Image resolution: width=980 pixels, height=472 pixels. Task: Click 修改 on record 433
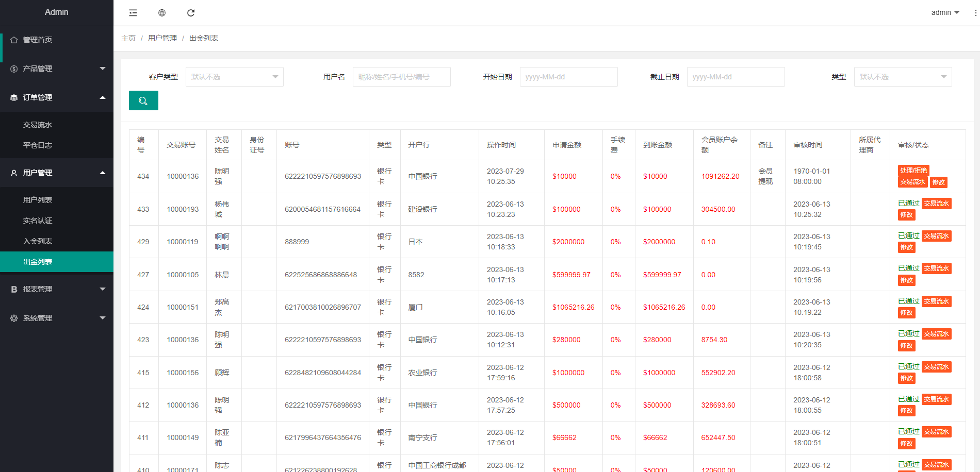click(906, 215)
